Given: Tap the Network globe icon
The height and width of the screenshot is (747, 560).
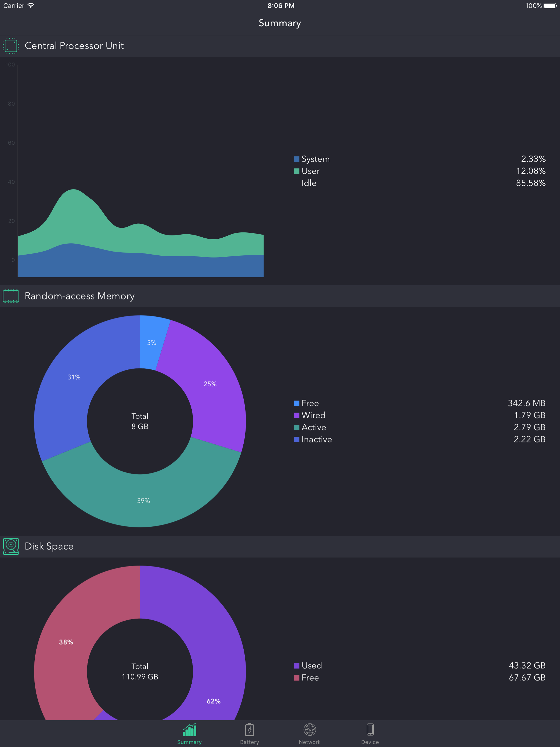Looking at the screenshot, I should click(310, 730).
